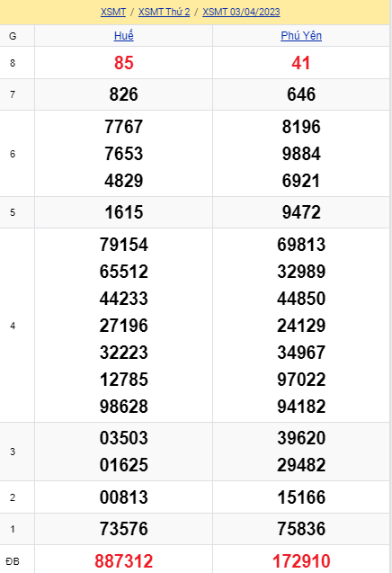This screenshot has width=392, height=573.
Task: Select Huế first prize number 73576
Action: tap(124, 529)
